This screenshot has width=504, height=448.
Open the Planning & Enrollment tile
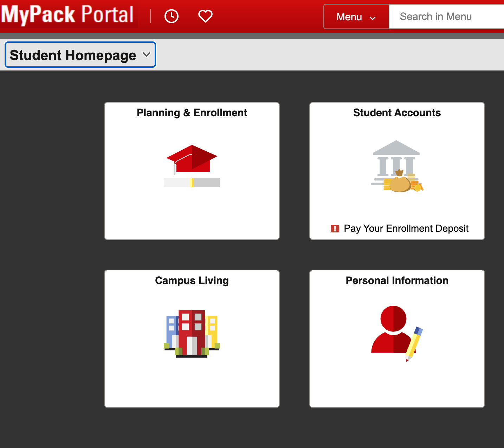click(x=192, y=171)
